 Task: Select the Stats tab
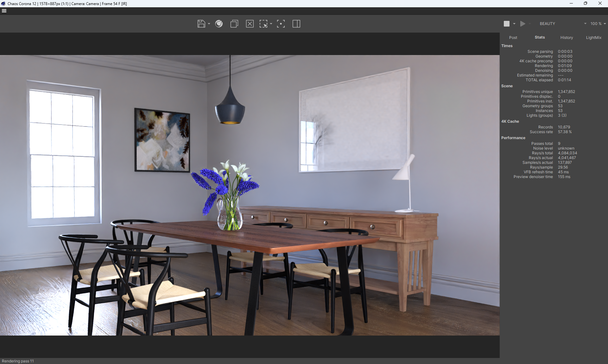tap(540, 37)
